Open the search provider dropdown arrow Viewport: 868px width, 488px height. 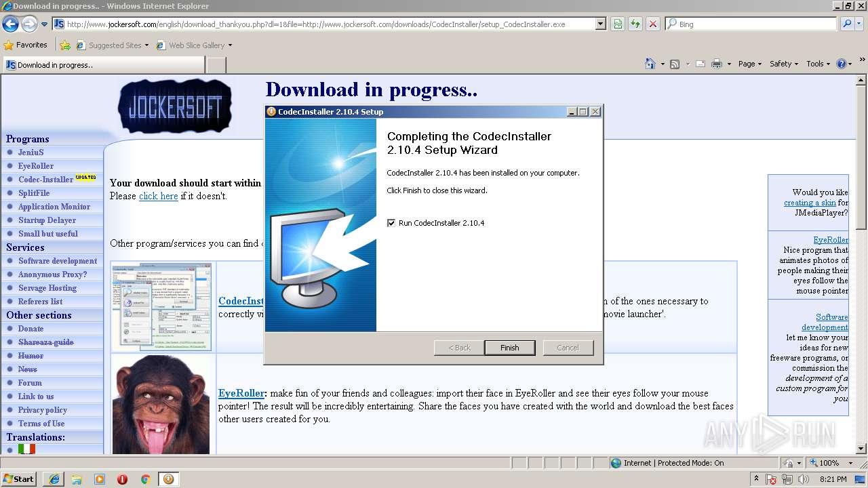859,24
